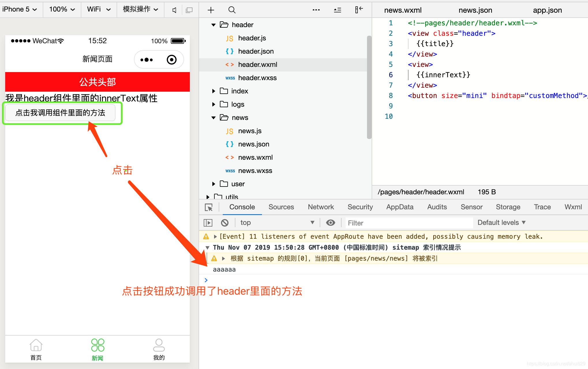The width and height of the screenshot is (588, 369).
Task: Click into the console Filter input field
Action: (404, 223)
